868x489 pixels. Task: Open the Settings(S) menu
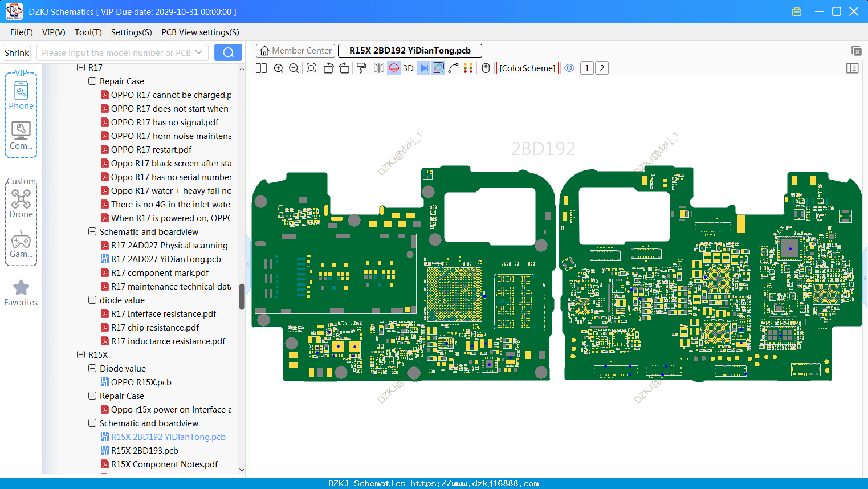[132, 32]
